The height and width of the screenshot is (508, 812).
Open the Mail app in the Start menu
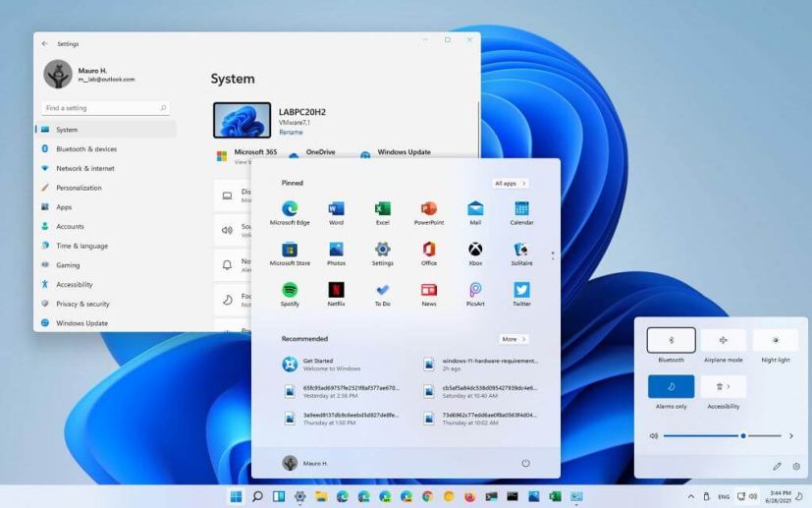[475, 213]
